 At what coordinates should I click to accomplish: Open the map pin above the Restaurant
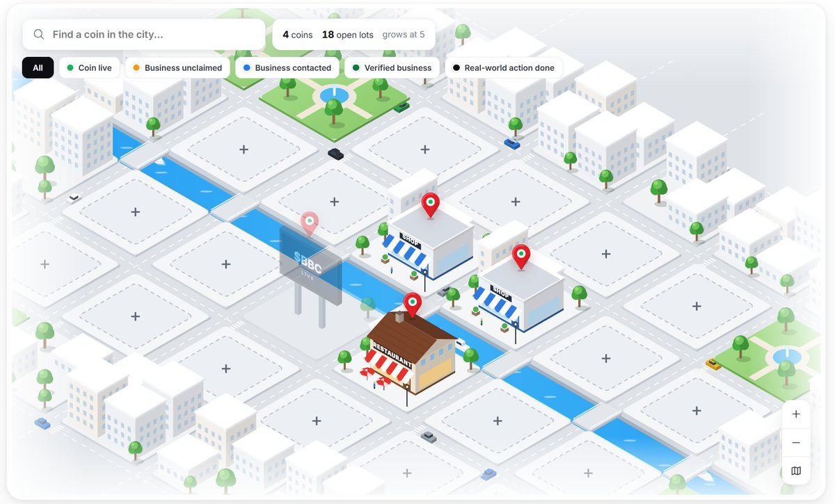413,304
